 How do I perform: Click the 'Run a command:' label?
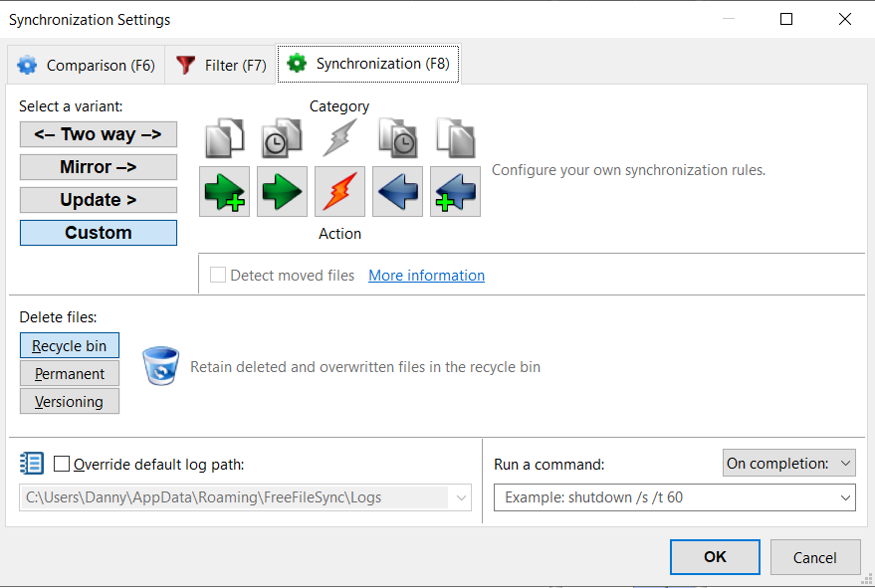[549, 465]
